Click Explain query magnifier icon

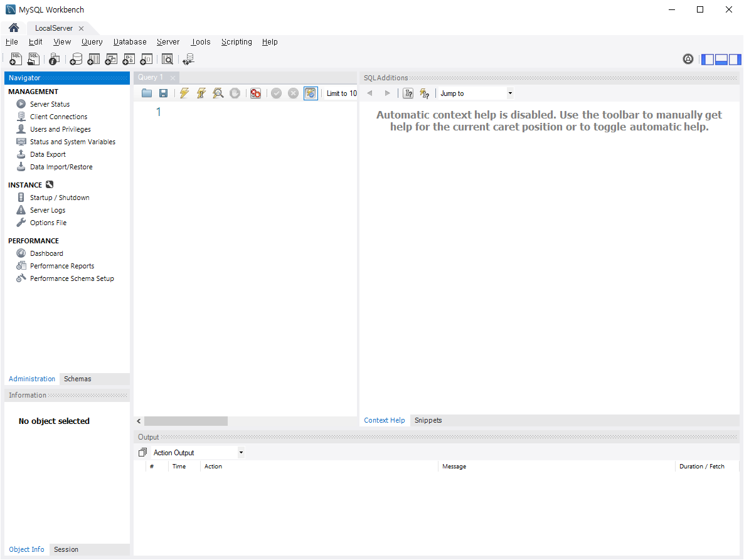(218, 93)
